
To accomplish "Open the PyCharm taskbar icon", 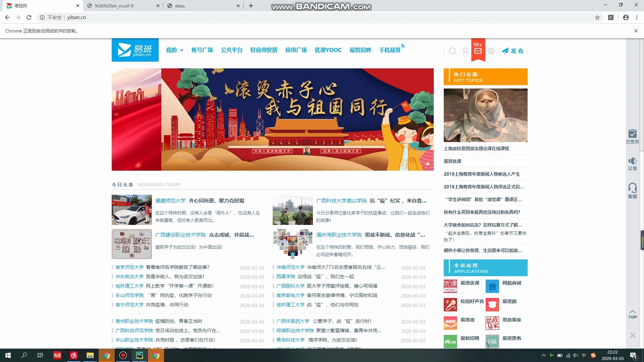I will coord(140,355).
